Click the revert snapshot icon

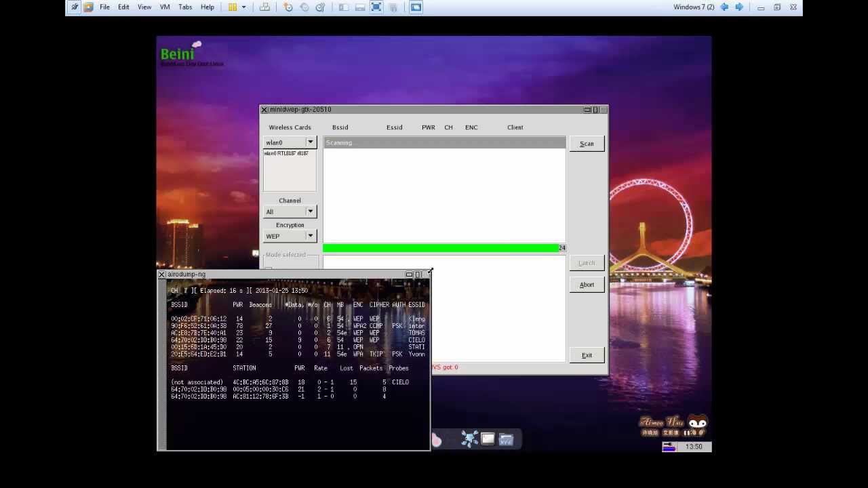(x=304, y=7)
